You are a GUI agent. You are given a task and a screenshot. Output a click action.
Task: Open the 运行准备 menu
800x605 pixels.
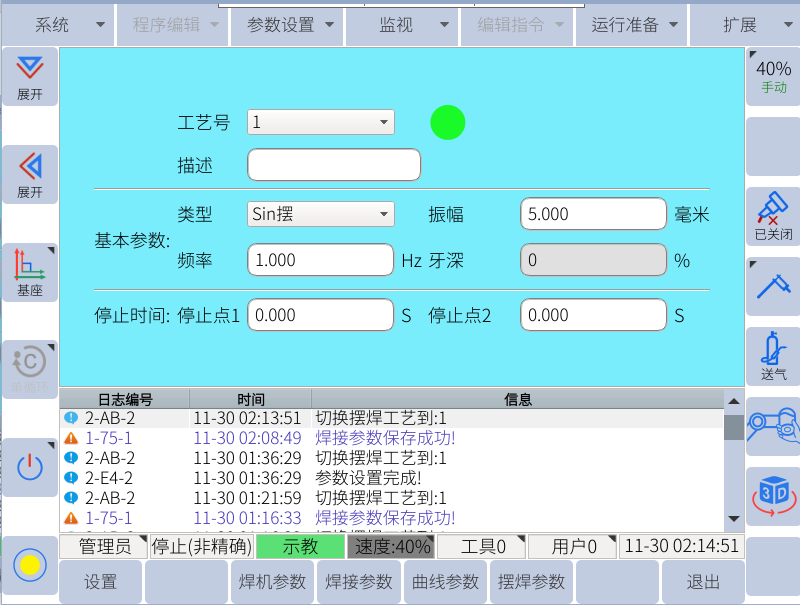coord(634,25)
